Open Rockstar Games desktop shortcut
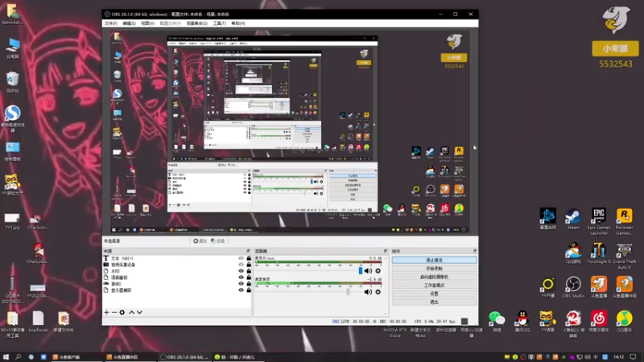The height and width of the screenshot is (362, 644). pos(624,221)
